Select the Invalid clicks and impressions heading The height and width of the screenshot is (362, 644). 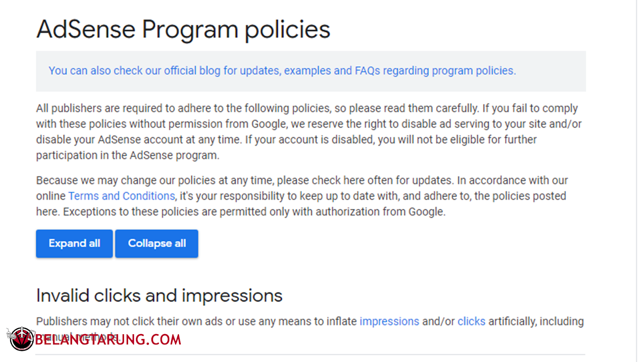point(159,296)
